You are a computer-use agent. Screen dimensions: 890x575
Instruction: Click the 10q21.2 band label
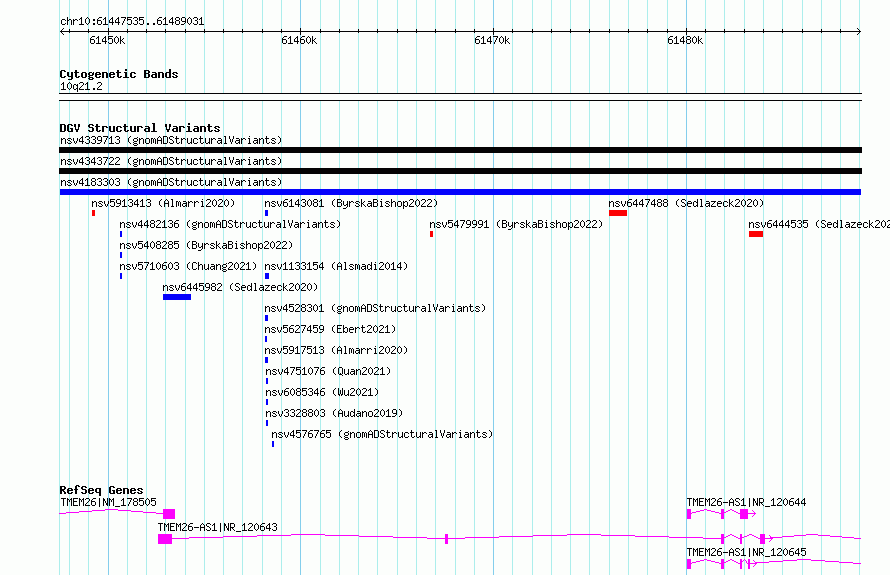coord(81,86)
